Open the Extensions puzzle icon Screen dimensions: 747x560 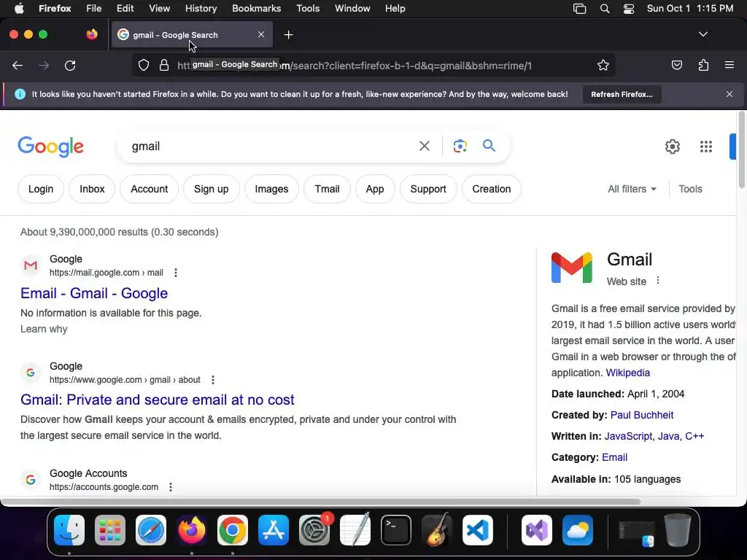point(703,65)
